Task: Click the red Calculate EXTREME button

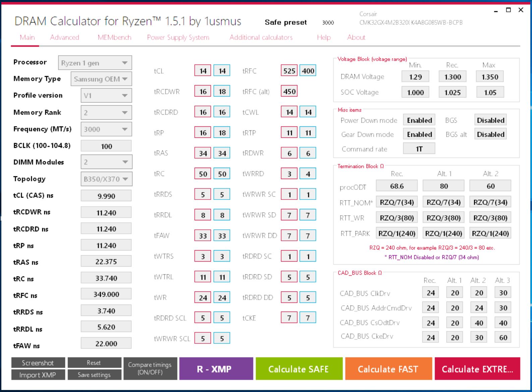Action: pos(477,369)
